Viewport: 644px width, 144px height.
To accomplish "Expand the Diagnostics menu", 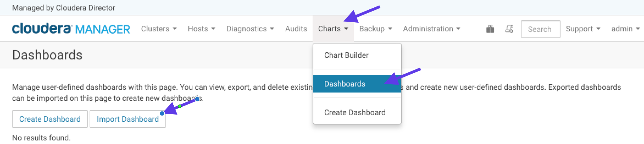I will [x=250, y=29].
